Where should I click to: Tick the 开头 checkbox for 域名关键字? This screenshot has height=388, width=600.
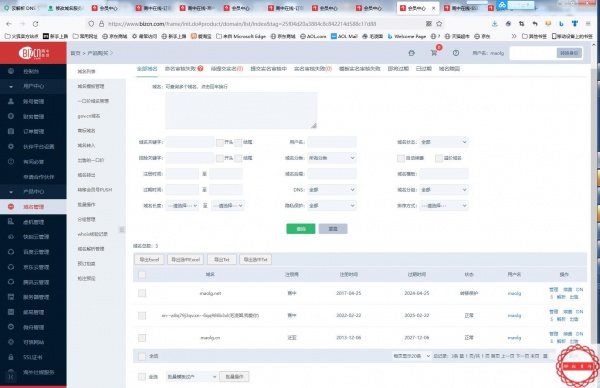[220, 142]
